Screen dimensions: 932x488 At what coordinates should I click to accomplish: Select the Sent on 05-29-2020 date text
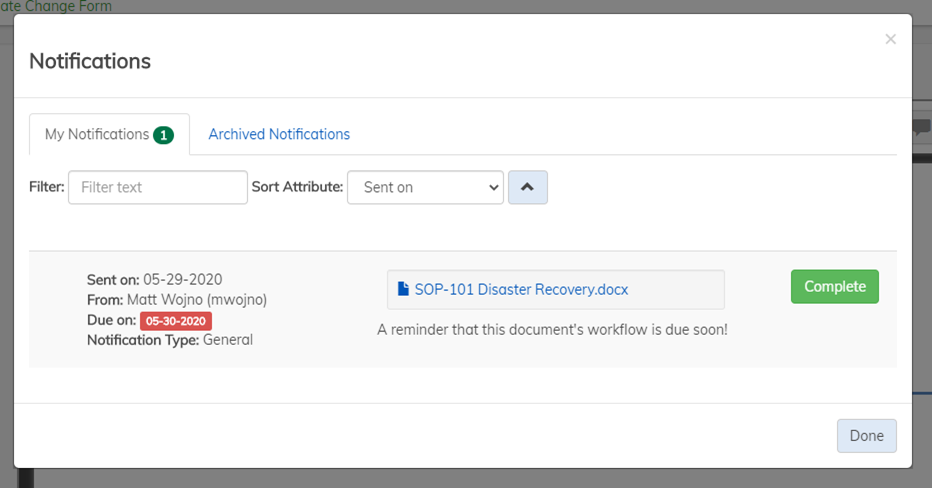[x=182, y=279]
